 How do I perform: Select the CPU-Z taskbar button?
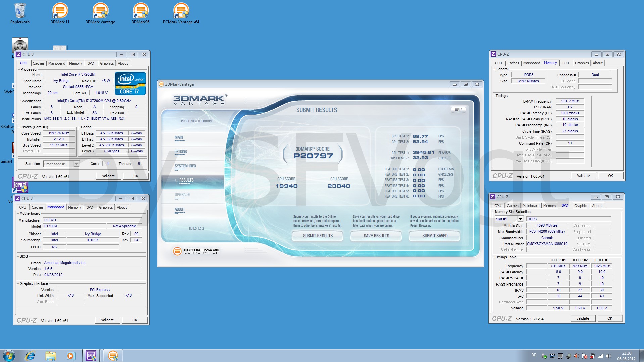(91, 356)
